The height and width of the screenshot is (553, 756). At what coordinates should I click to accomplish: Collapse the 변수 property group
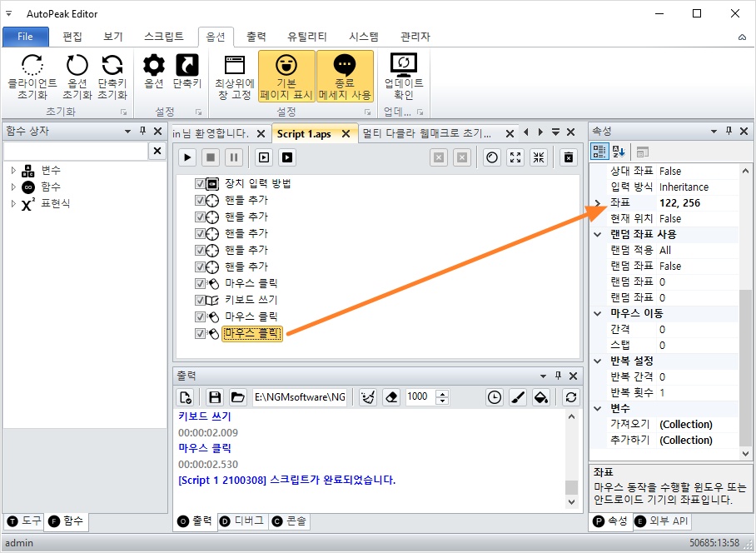[598, 409]
